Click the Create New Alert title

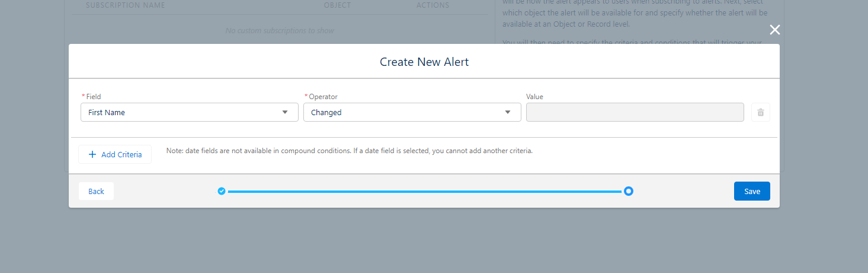click(424, 62)
